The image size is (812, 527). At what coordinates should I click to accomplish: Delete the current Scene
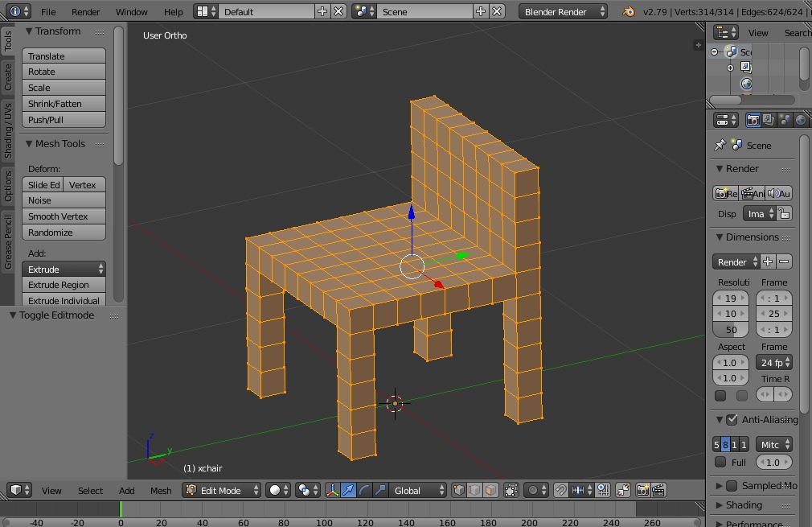pyautogui.click(x=497, y=11)
